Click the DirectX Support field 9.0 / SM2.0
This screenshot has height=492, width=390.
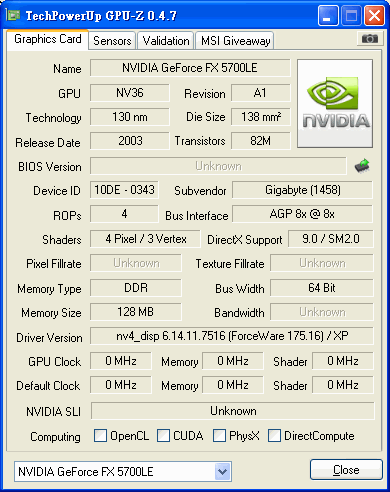[x=331, y=239]
